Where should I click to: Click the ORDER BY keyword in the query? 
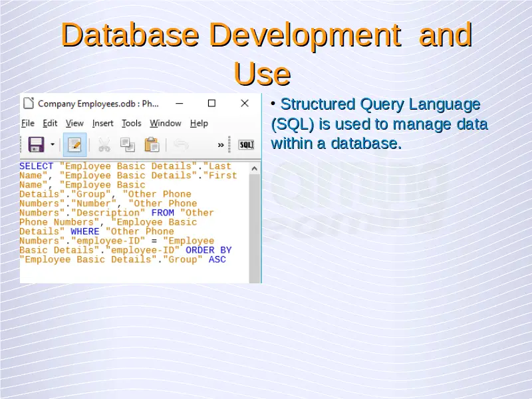tap(209, 250)
